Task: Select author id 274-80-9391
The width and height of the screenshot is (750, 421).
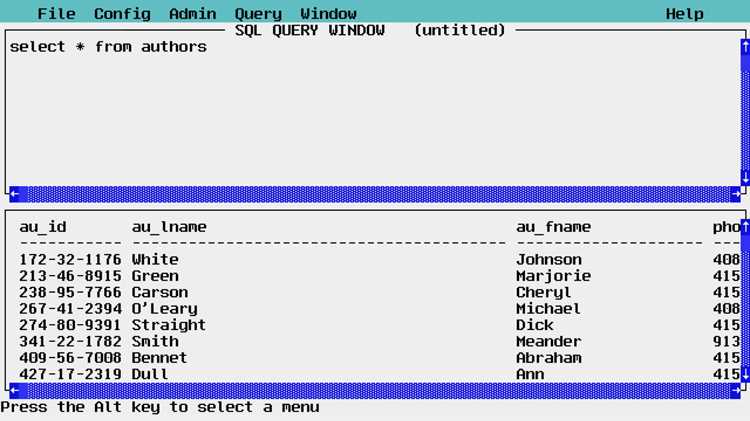Action: 70,325
